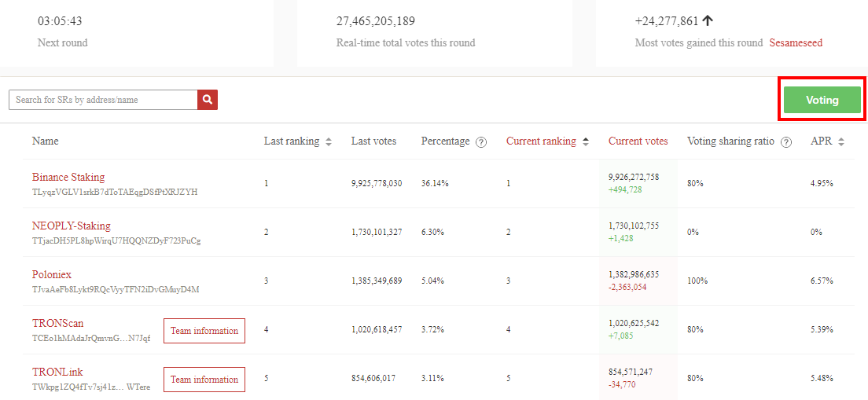868x400 pixels.
Task: Open the Binance Staking SR link
Action: click(68, 177)
